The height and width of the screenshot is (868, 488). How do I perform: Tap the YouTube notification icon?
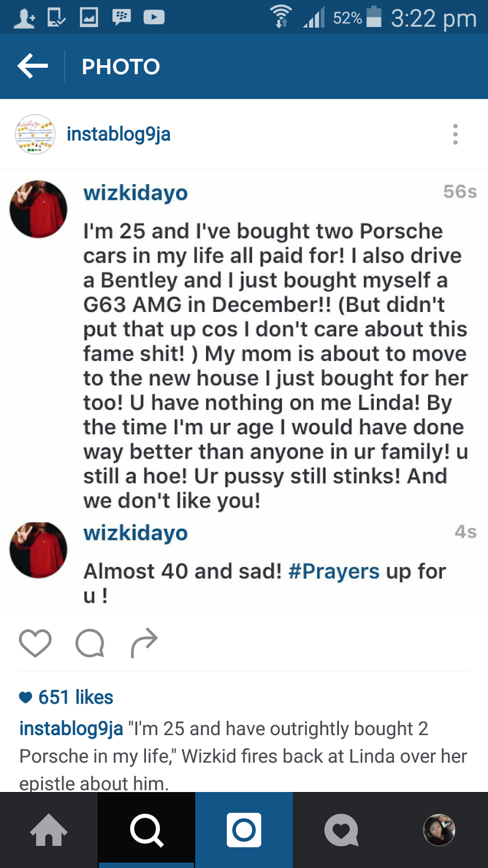154,17
